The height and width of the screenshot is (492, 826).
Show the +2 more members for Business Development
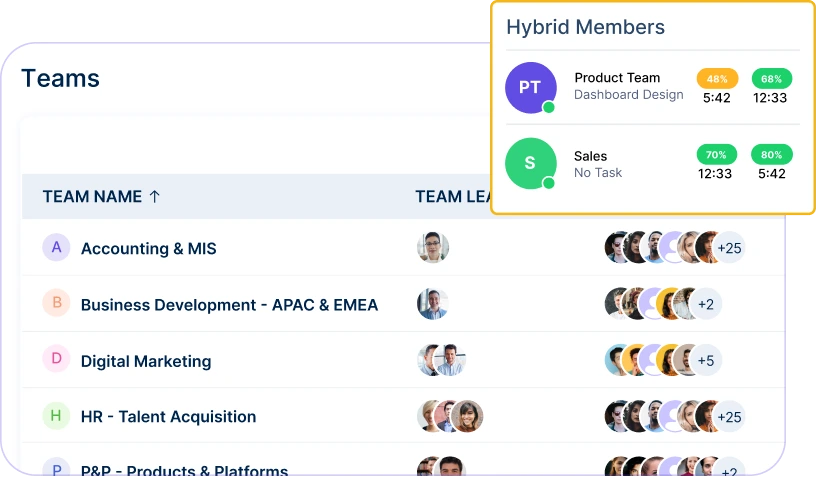point(705,304)
